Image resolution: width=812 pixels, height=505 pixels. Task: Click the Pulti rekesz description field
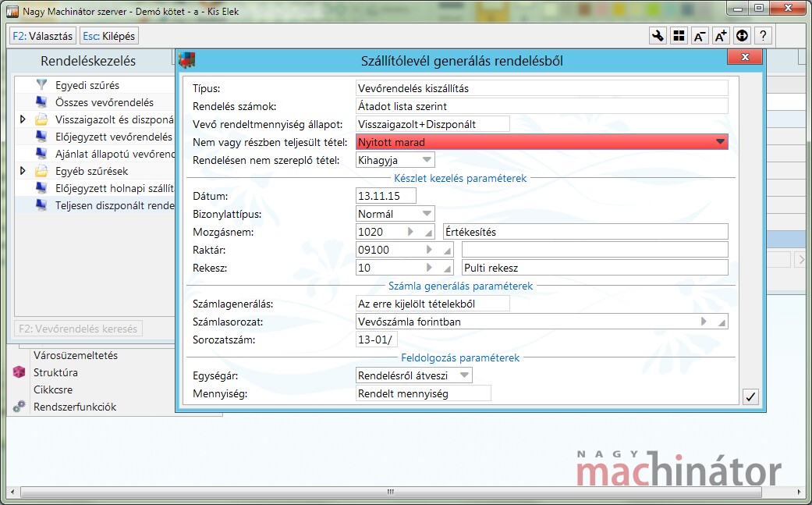click(594, 268)
